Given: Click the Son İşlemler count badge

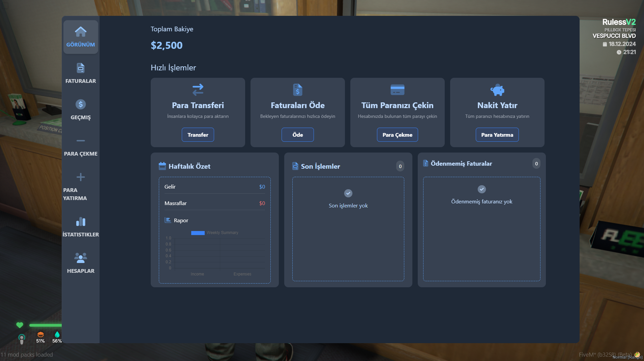Looking at the screenshot, I should 400,166.
